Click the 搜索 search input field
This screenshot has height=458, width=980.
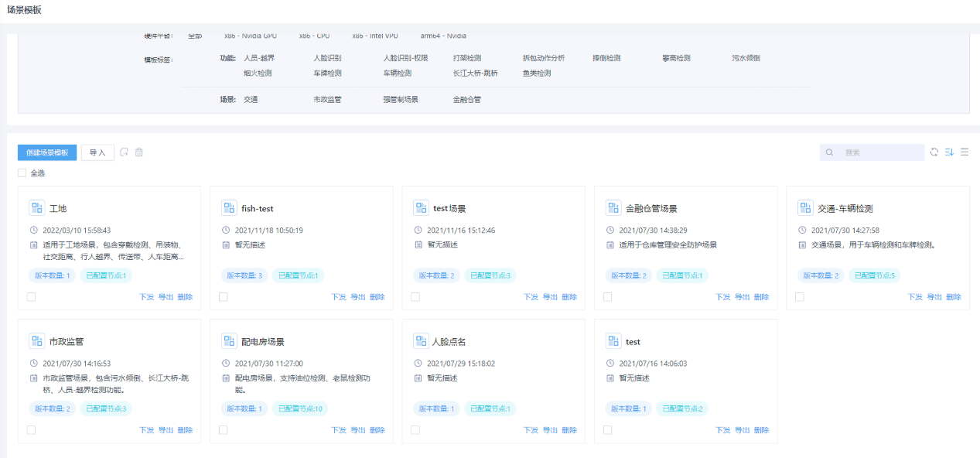point(880,152)
